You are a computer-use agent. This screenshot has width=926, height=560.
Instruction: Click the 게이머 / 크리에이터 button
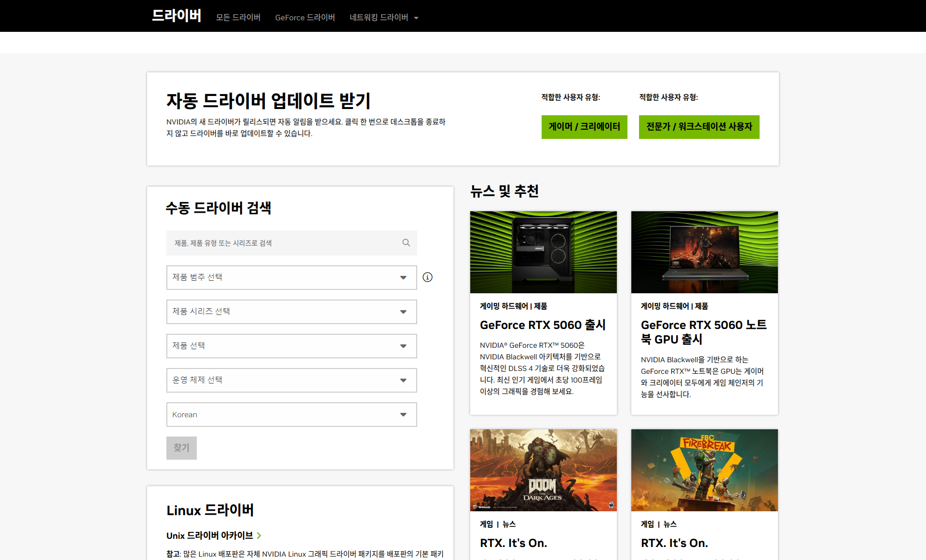click(x=584, y=127)
